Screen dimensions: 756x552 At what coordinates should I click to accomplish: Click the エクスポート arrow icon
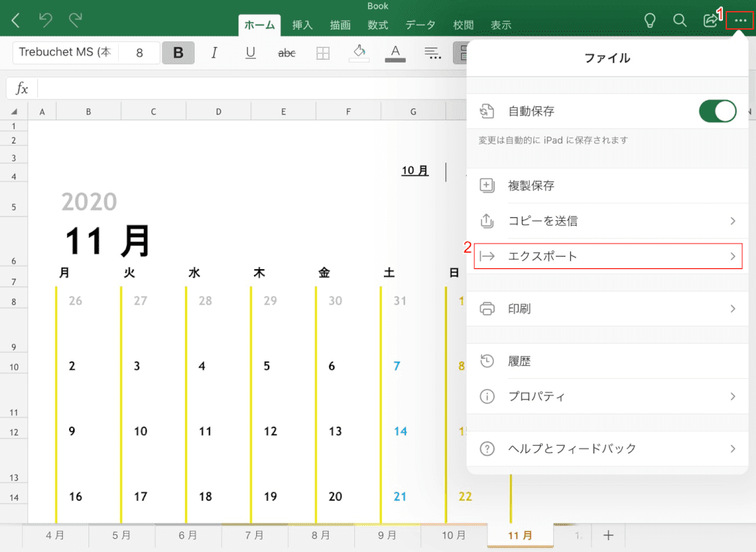coord(487,256)
